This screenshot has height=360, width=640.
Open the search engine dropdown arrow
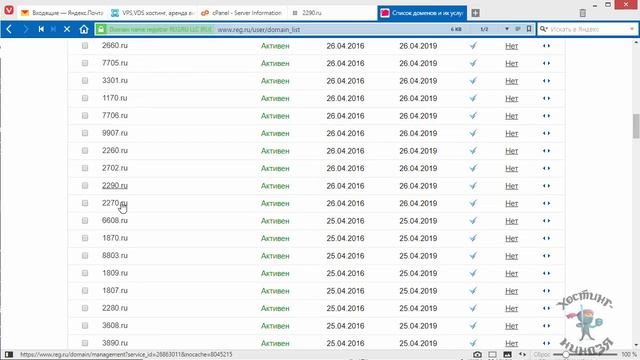pyautogui.click(x=632, y=29)
